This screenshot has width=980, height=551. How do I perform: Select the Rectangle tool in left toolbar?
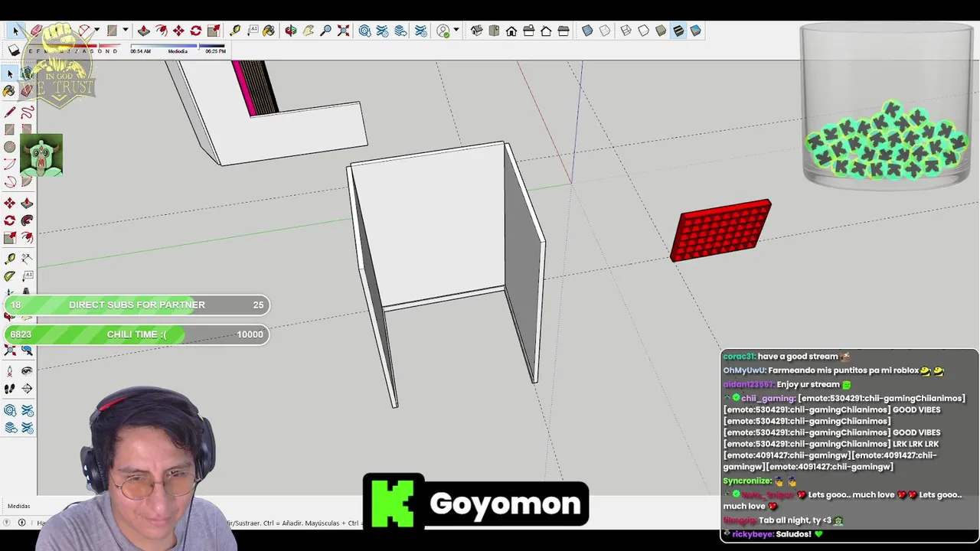pyautogui.click(x=9, y=129)
